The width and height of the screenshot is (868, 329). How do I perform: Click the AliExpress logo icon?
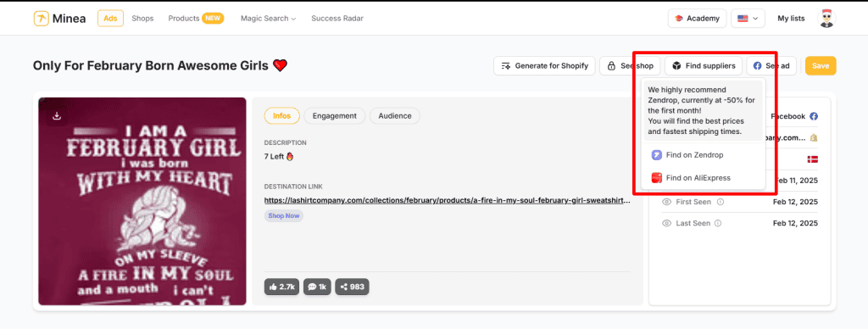click(x=657, y=178)
